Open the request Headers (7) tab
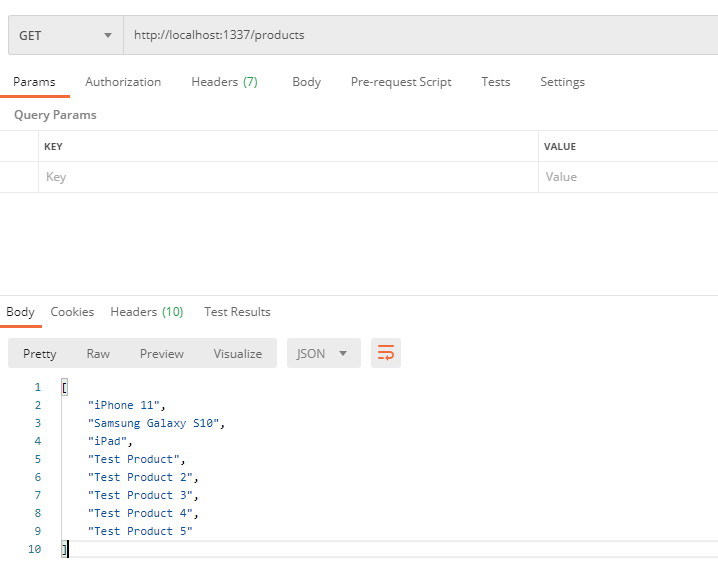The image size is (718, 586). pos(224,82)
